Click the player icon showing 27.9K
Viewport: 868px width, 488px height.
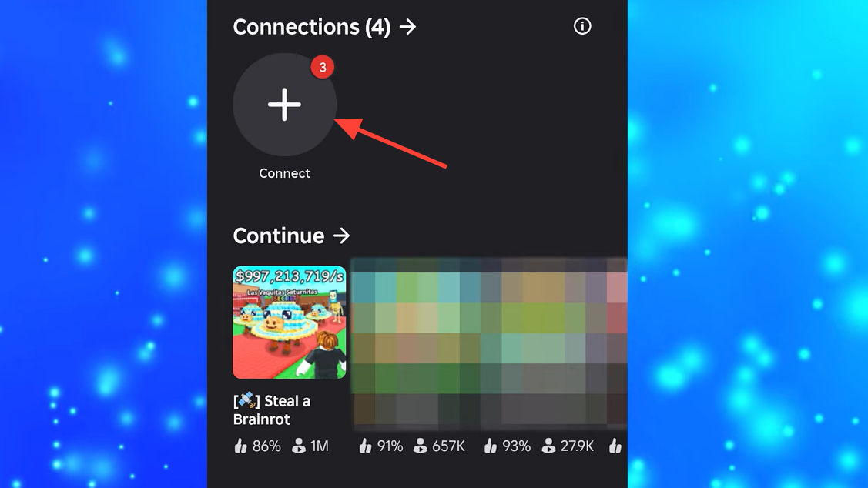(x=548, y=446)
